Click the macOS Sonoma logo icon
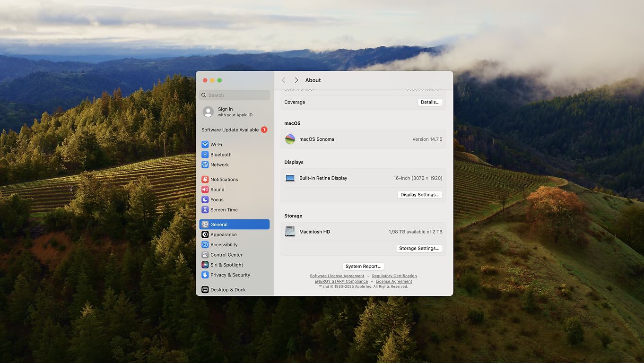 (290, 139)
